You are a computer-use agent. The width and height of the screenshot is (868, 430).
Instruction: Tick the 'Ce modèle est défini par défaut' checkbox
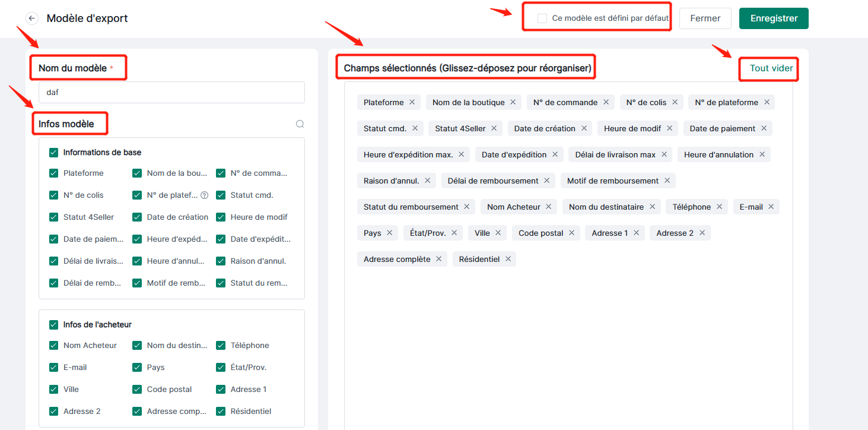pyautogui.click(x=542, y=18)
